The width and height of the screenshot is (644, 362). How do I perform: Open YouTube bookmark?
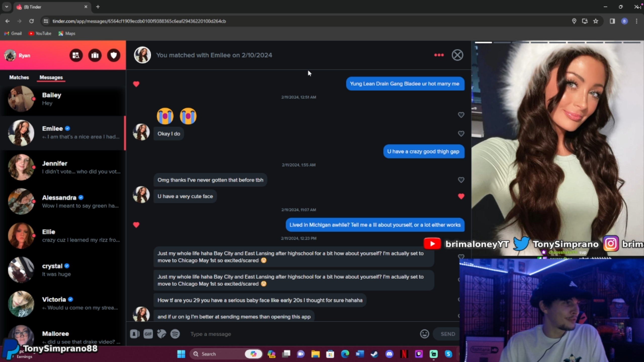tap(40, 33)
